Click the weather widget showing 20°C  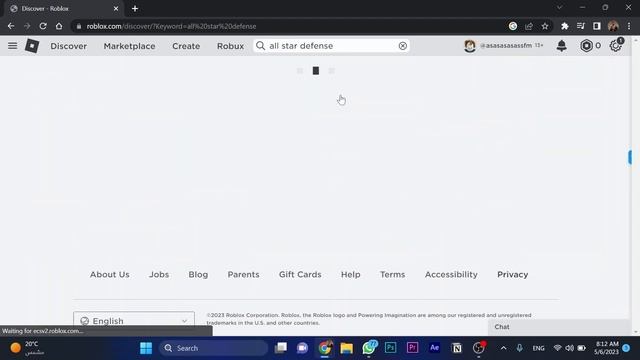tap(27, 348)
